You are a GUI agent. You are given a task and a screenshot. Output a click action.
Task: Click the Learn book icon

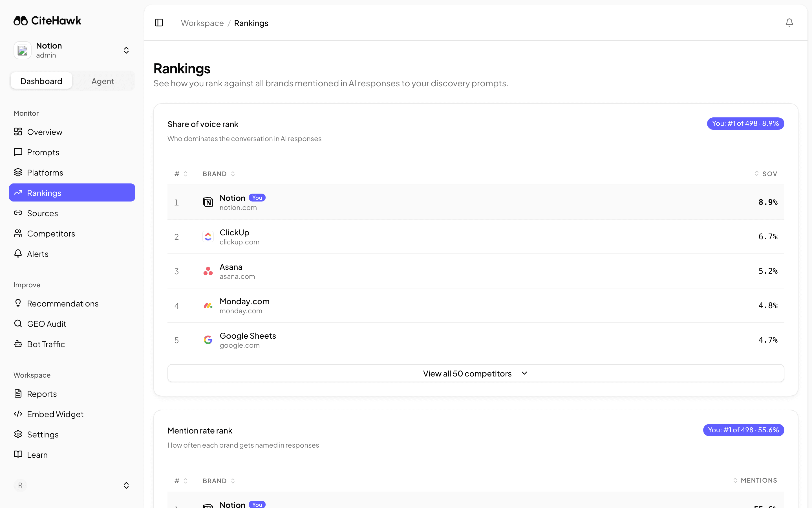[x=18, y=455]
